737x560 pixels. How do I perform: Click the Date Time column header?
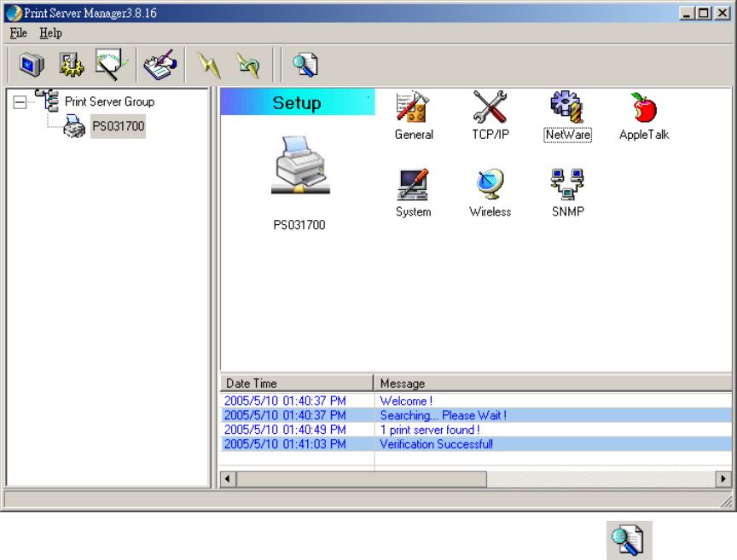pyautogui.click(x=296, y=384)
